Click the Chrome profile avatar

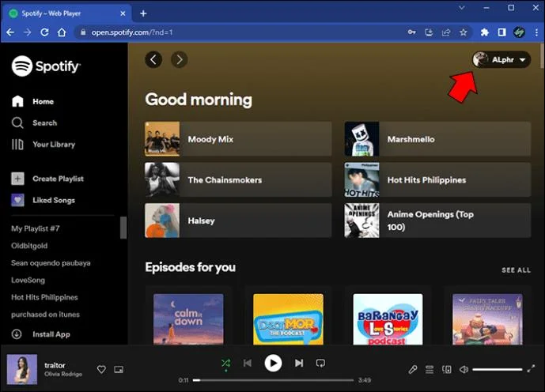click(x=519, y=32)
